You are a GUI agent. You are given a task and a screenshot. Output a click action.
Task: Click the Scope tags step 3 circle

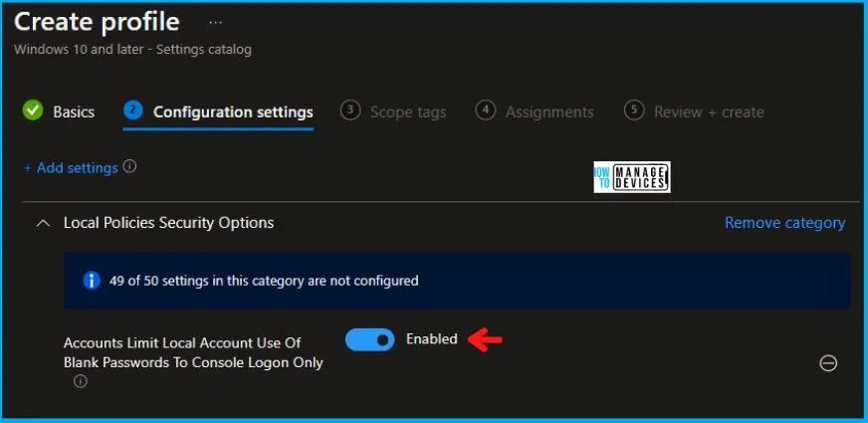(349, 109)
